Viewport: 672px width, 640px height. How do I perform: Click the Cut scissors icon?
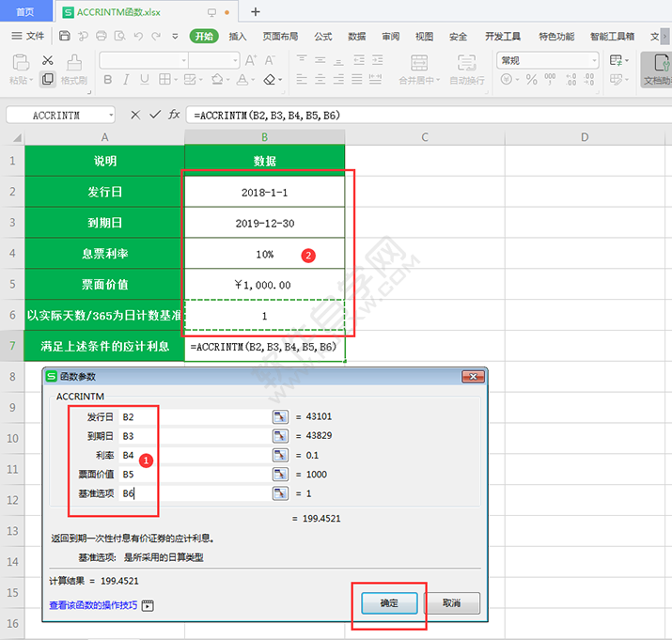click(x=48, y=60)
